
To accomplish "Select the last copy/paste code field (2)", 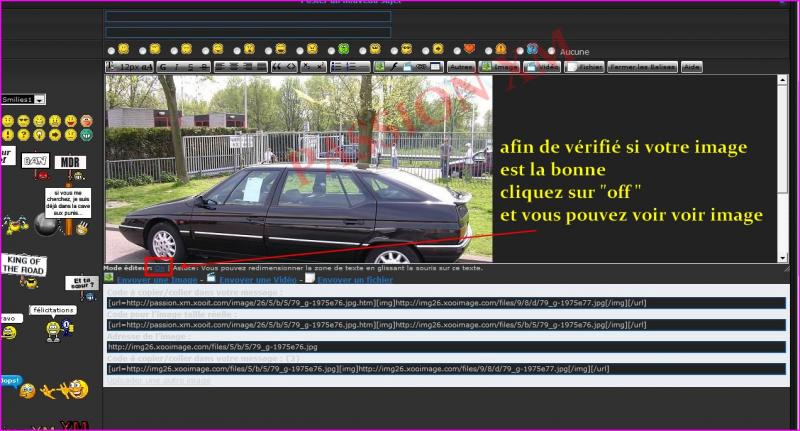I will (x=446, y=369).
